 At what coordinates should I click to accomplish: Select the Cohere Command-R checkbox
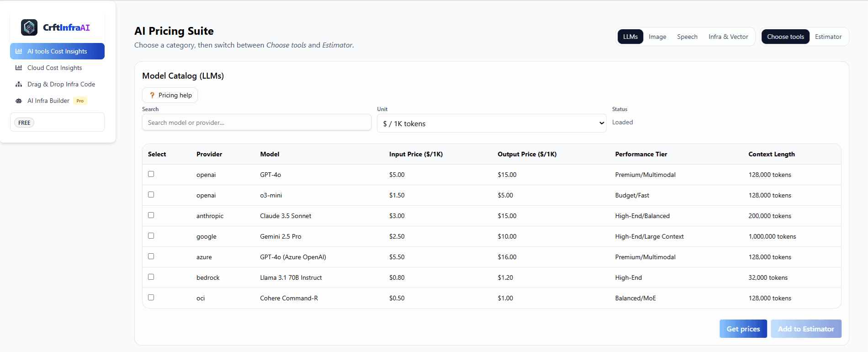click(x=151, y=298)
